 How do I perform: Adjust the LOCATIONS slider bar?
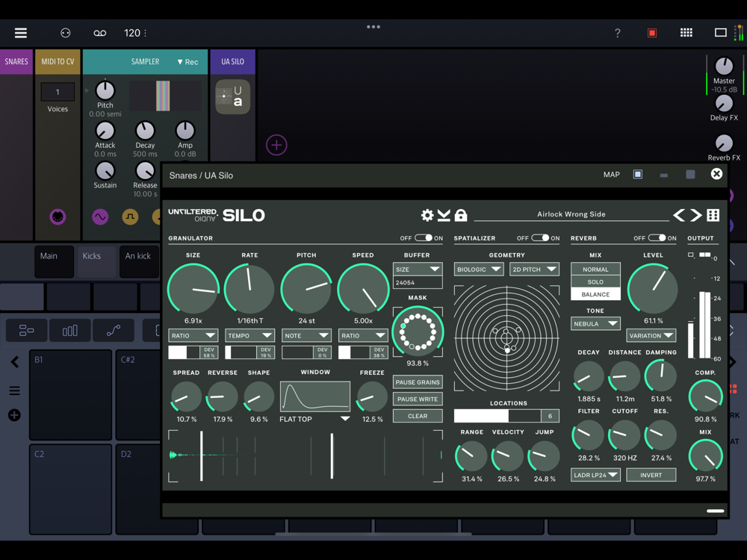(x=498, y=416)
